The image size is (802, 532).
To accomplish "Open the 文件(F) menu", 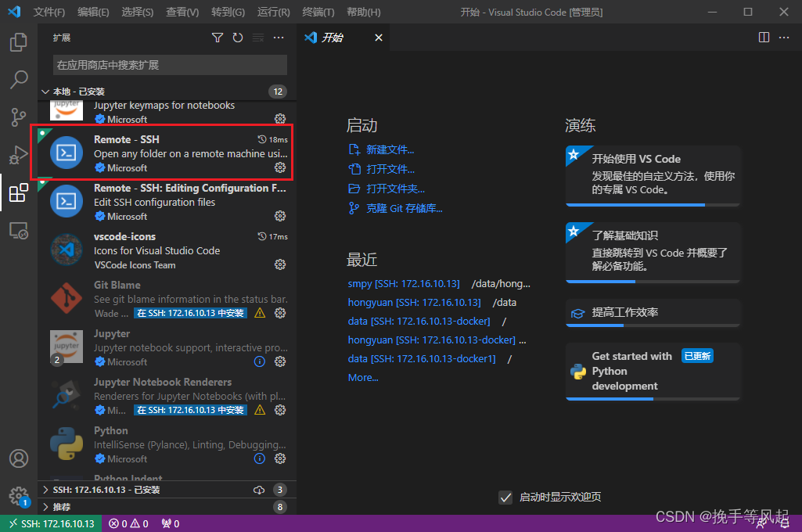I will [49, 12].
